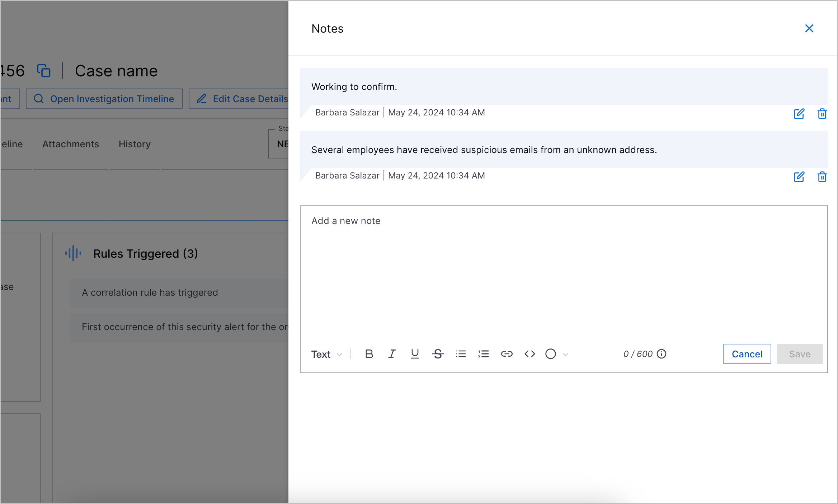Click the Rules Triggered waveform icon

tap(73, 253)
